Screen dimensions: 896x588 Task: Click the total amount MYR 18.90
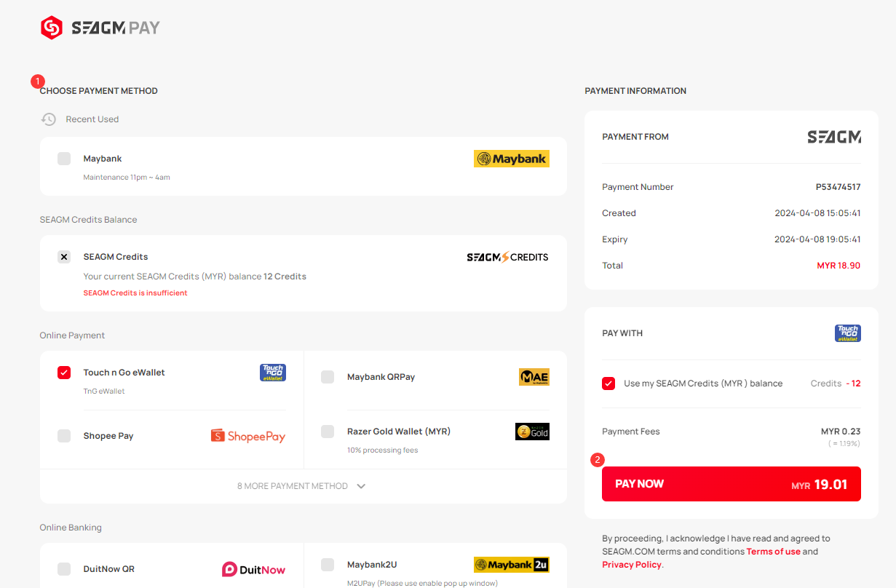click(838, 266)
